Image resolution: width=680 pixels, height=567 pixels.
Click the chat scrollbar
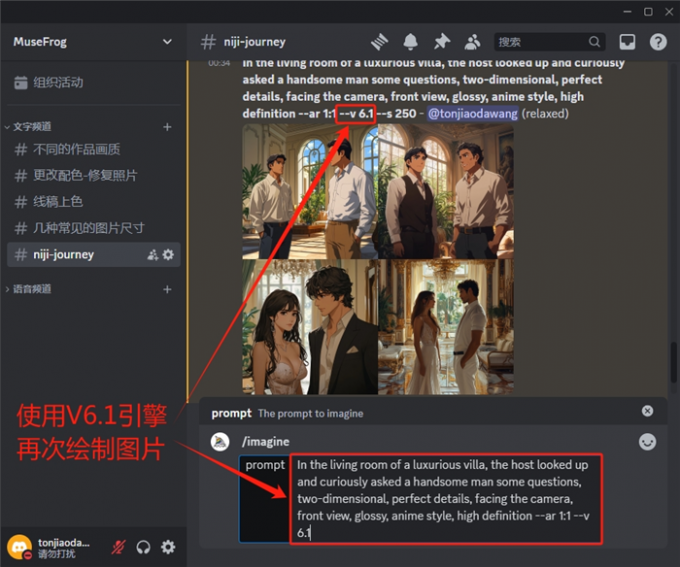click(674, 363)
